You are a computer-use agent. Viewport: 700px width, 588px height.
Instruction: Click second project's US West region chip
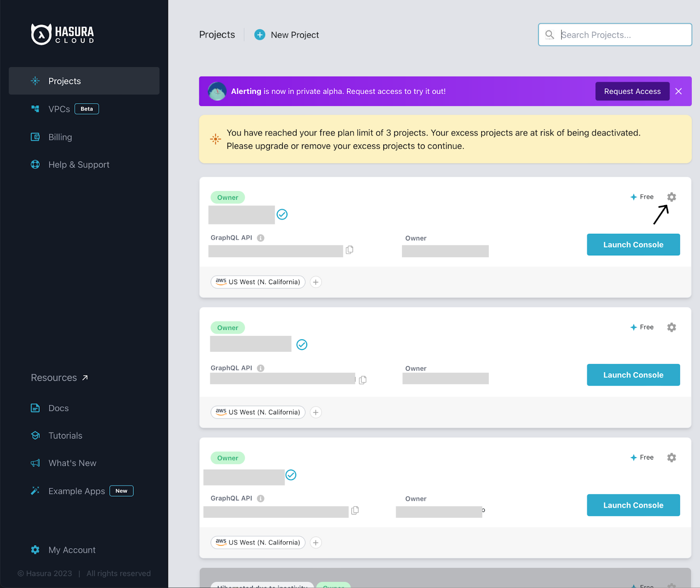click(258, 412)
